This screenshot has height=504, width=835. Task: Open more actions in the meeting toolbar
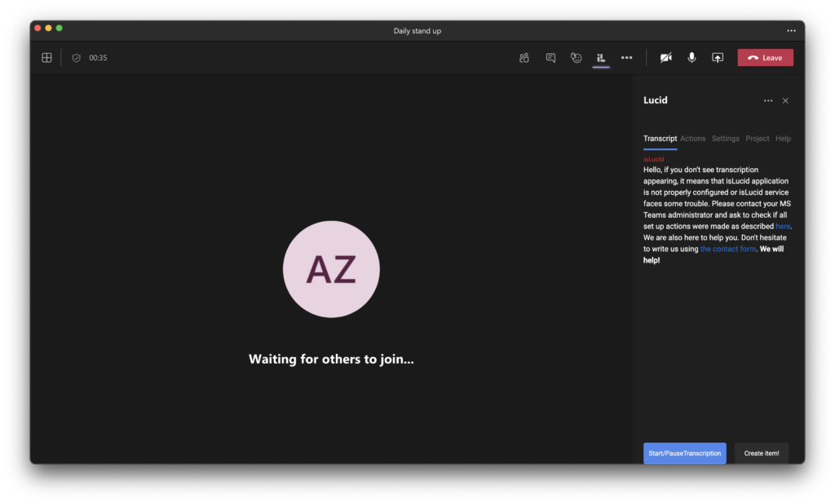tap(627, 58)
